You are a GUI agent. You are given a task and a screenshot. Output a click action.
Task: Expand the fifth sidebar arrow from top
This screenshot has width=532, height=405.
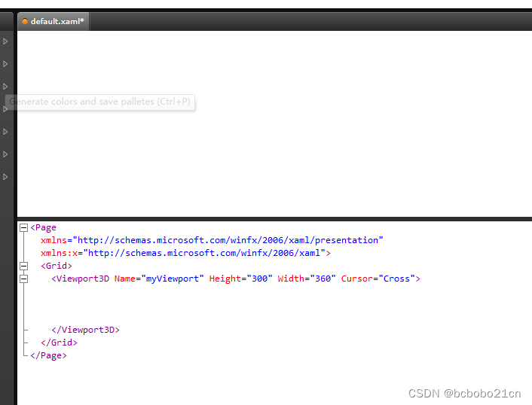(5, 132)
